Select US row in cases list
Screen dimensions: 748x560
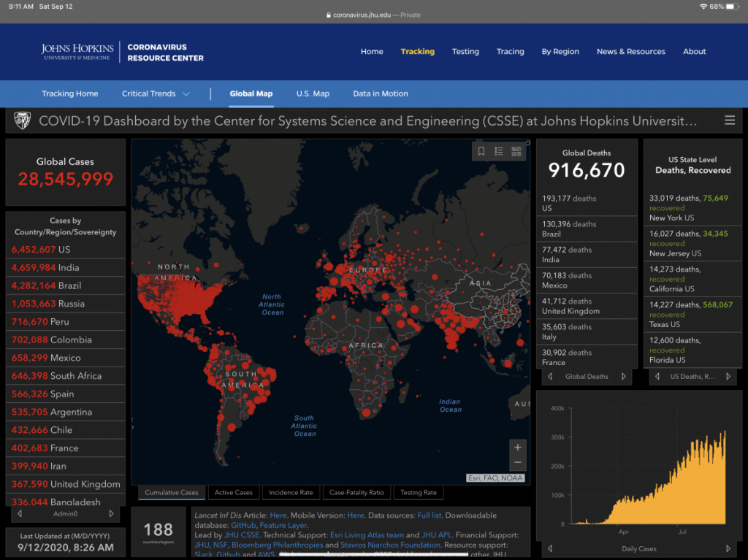pos(65,250)
